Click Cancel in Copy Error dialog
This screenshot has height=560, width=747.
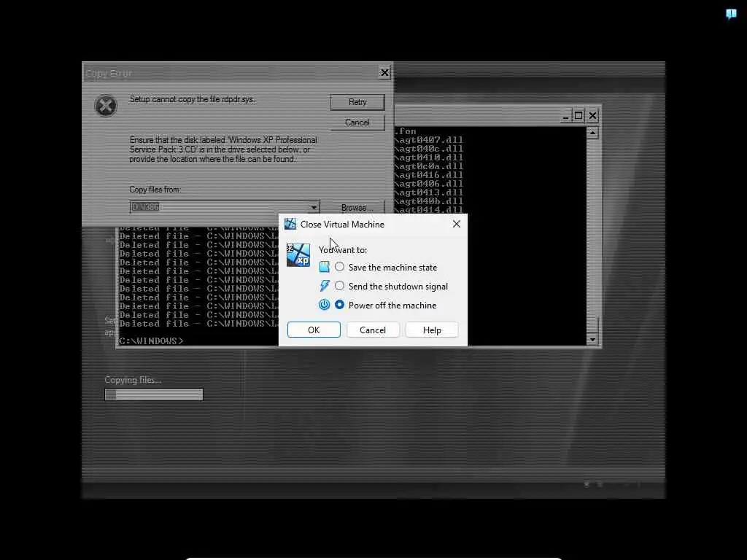(357, 122)
